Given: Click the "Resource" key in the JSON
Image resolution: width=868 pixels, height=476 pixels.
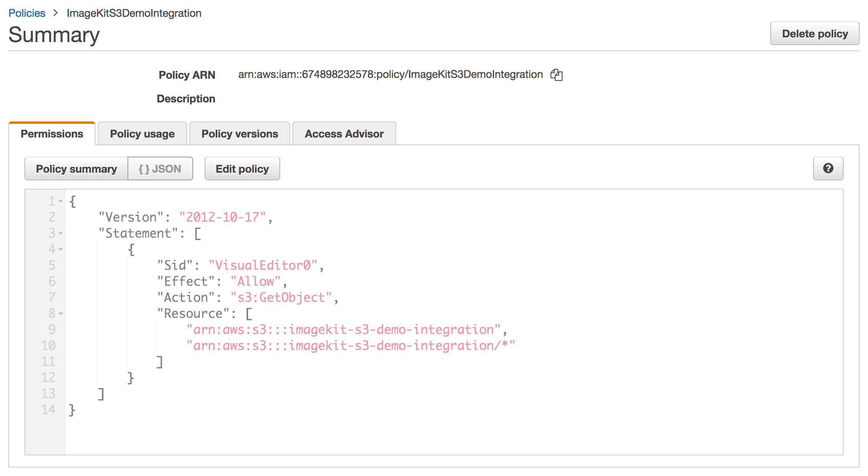Looking at the screenshot, I should tap(193, 313).
